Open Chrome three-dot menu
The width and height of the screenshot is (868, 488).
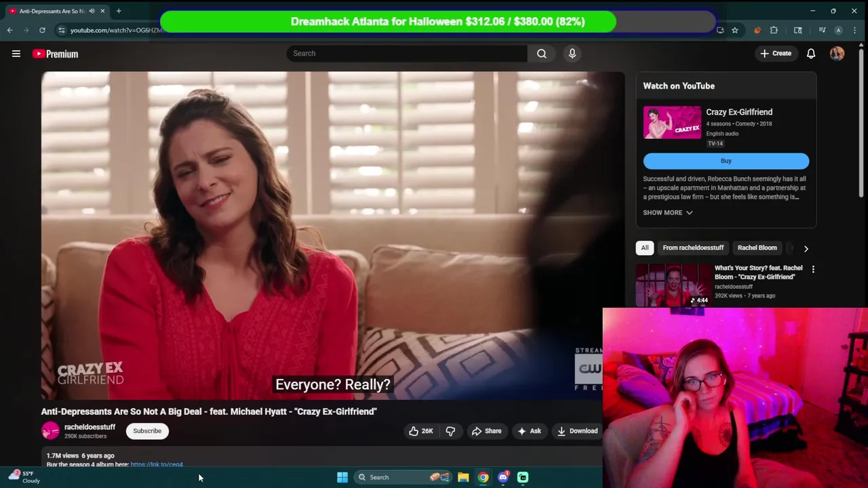coord(856,30)
